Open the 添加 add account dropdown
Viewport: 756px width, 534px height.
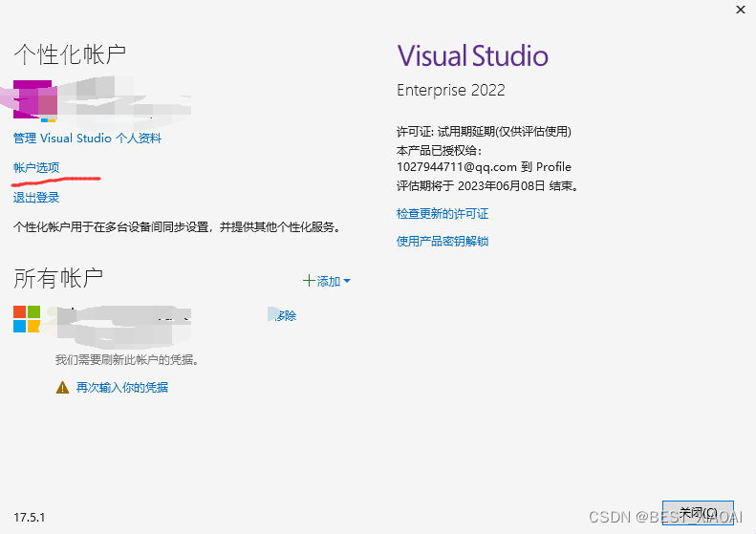coord(327,281)
